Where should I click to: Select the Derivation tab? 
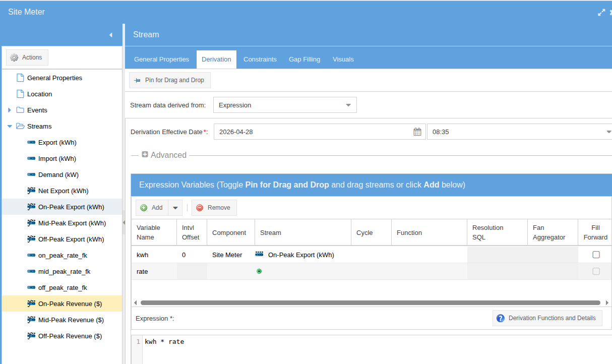[x=216, y=59]
